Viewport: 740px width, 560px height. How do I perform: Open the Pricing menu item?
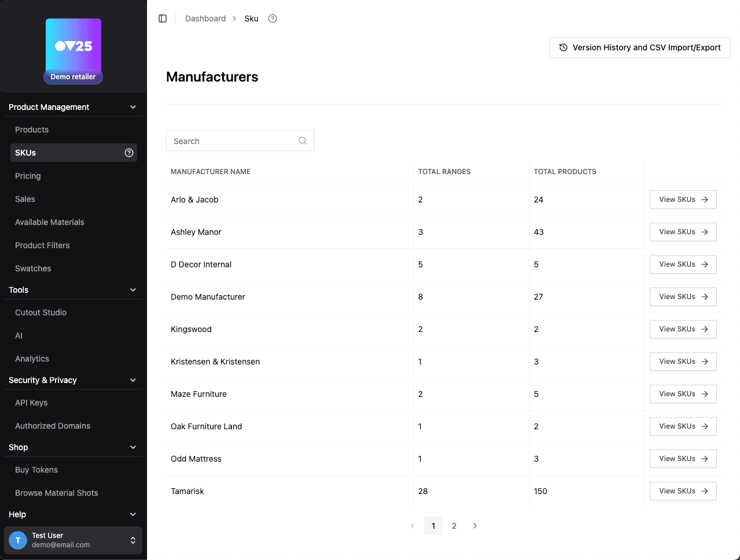point(28,176)
